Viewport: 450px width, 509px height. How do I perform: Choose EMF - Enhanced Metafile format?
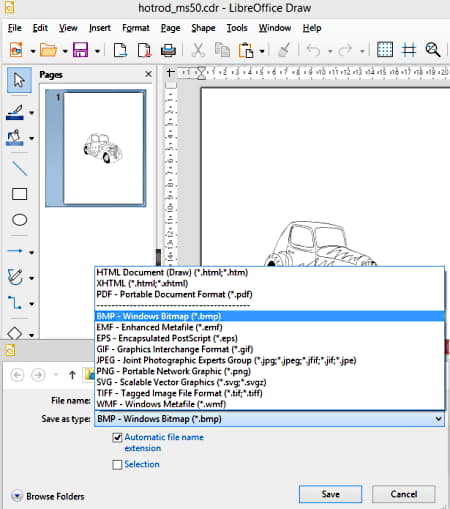269,327
